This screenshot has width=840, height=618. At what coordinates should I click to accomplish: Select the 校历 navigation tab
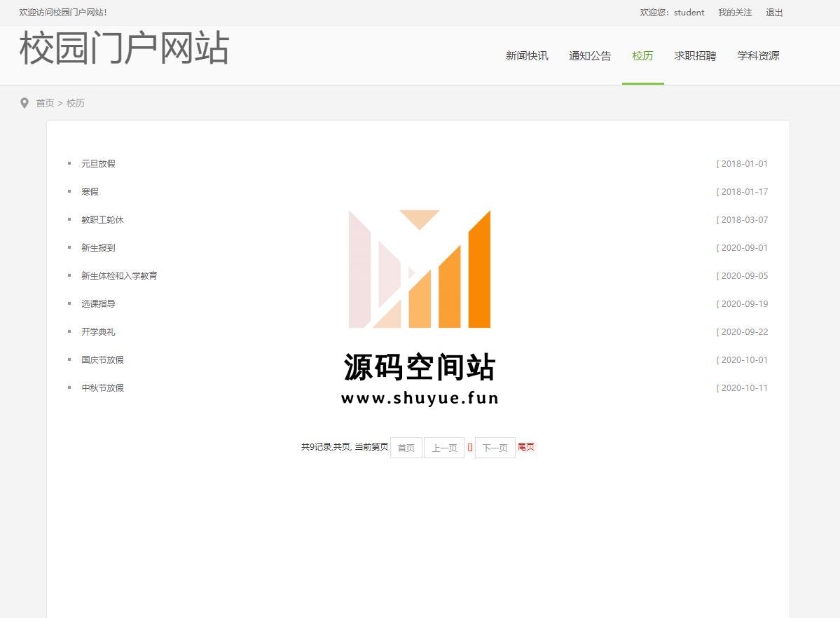pyautogui.click(x=642, y=56)
